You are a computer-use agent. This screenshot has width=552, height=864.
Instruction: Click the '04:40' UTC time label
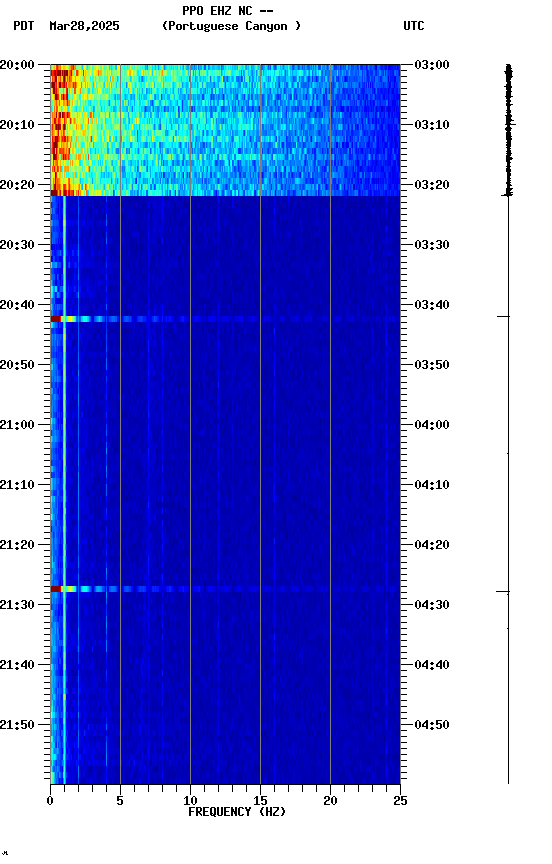[x=432, y=666]
